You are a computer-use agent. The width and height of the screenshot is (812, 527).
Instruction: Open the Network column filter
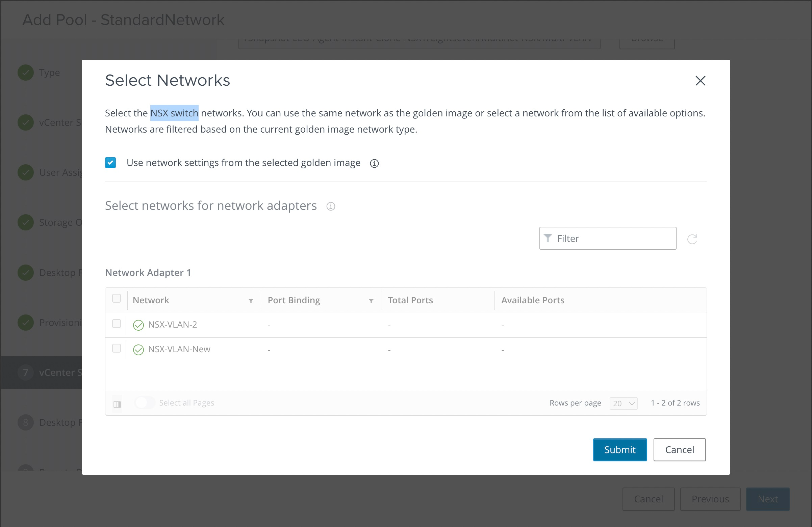click(x=251, y=301)
